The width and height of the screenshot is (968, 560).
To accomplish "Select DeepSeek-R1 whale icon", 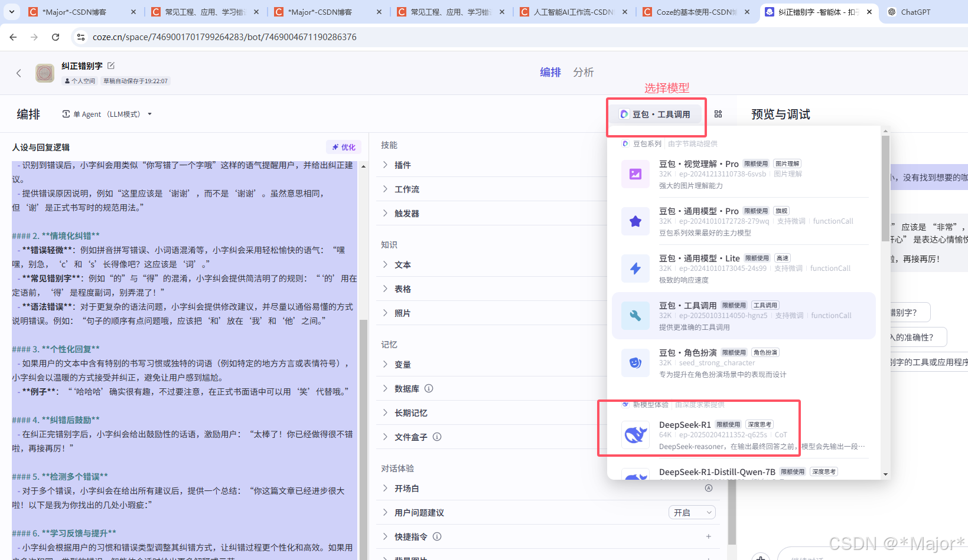I will point(635,435).
